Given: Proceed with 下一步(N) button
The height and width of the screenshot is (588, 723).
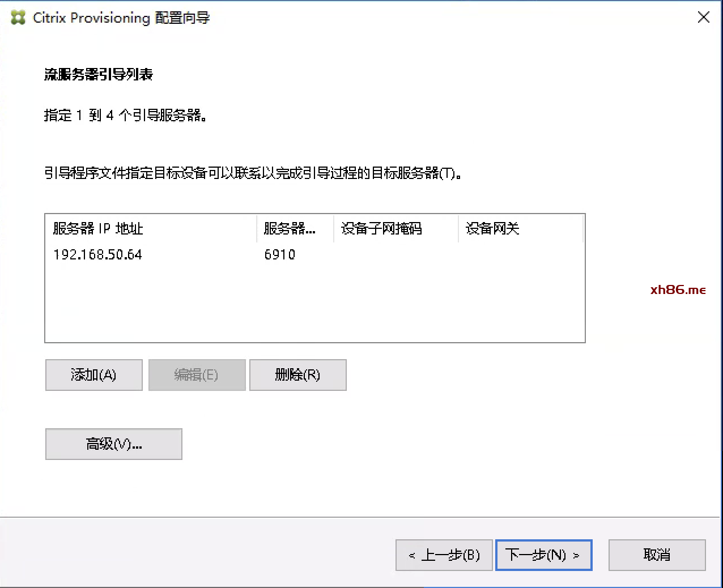Looking at the screenshot, I should (x=543, y=555).
